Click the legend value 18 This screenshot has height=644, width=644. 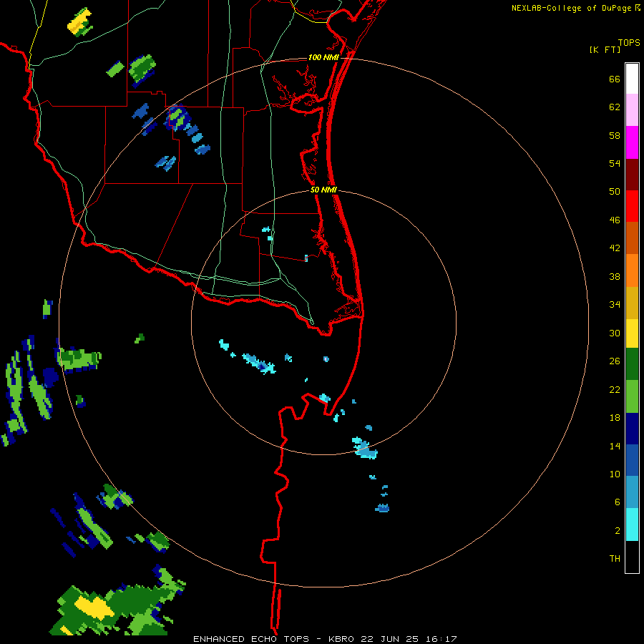(x=615, y=418)
